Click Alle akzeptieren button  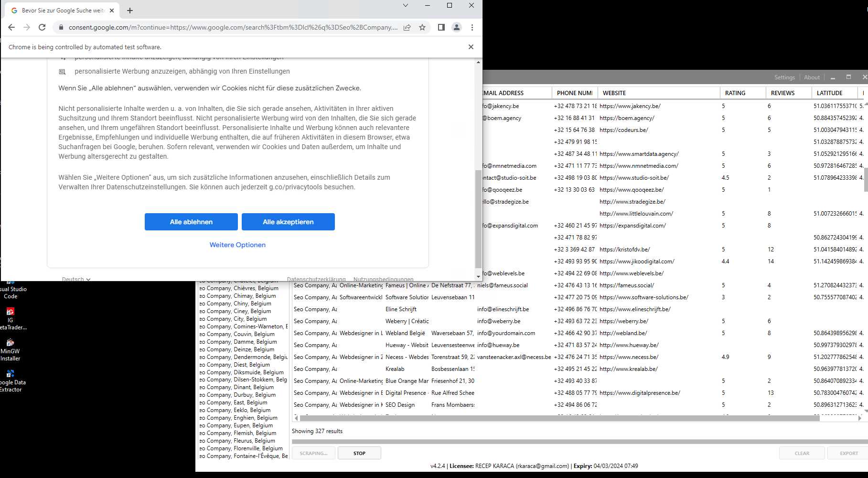[288, 222]
